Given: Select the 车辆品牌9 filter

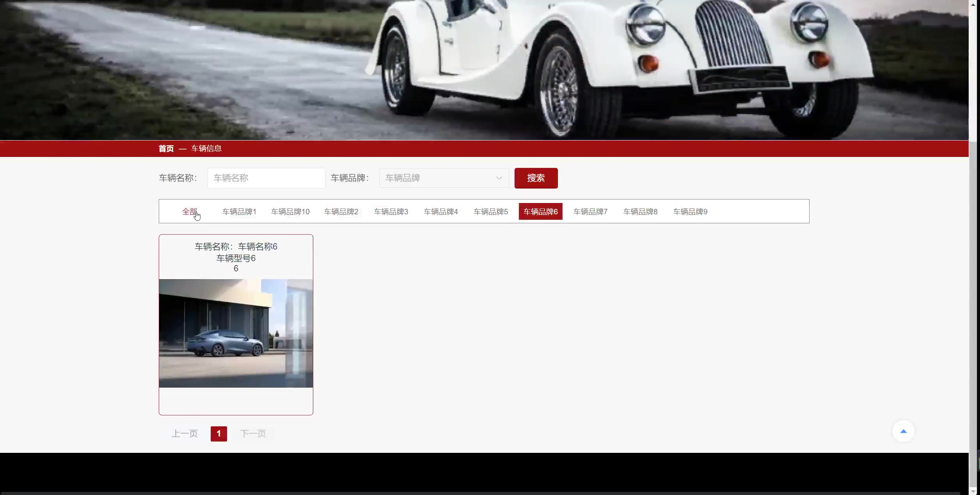Looking at the screenshot, I should click(x=690, y=212).
